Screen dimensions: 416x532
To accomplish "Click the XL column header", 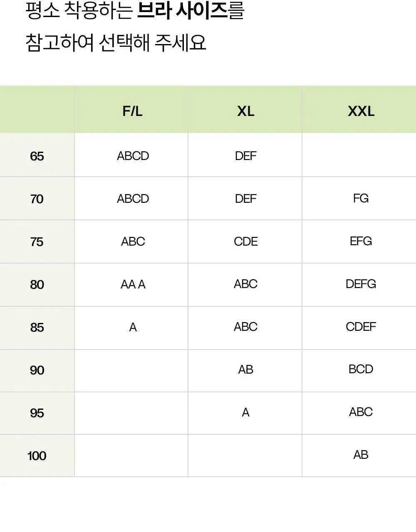I will coord(245,111).
